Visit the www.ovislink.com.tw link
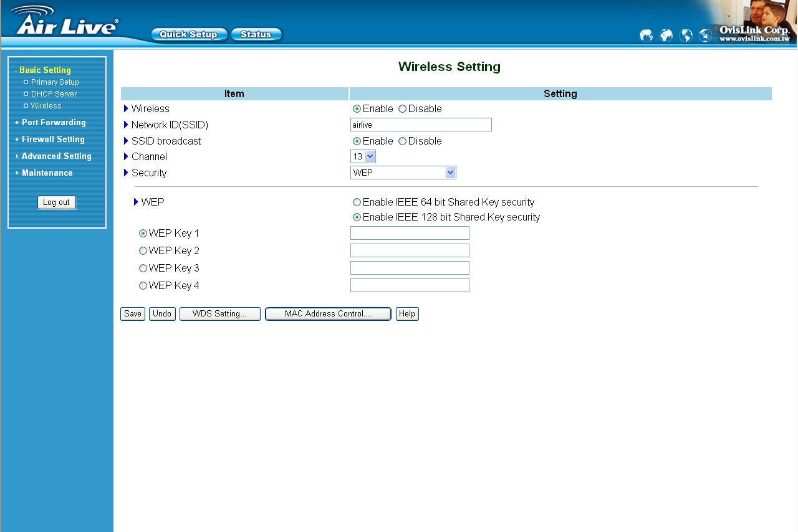The height and width of the screenshot is (532, 798). coord(754,39)
